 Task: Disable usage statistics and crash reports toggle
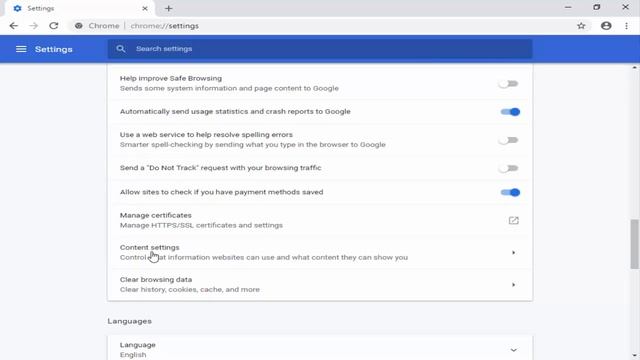coord(510,112)
